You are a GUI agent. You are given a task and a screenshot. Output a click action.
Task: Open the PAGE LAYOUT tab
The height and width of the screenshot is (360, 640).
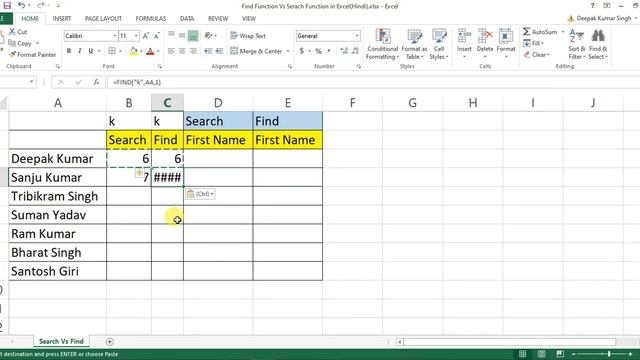click(103, 19)
